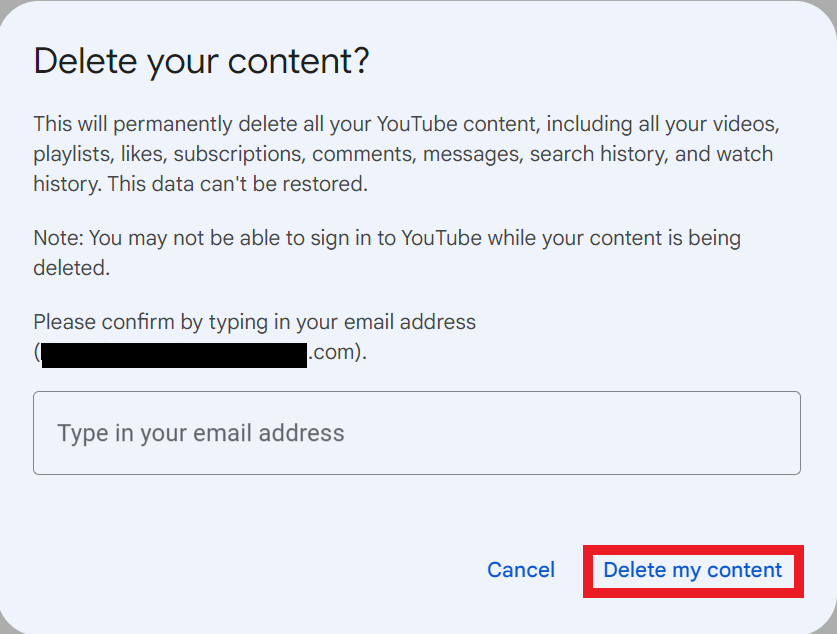Click inside the email address input field
The image size is (837, 634).
[x=417, y=432]
